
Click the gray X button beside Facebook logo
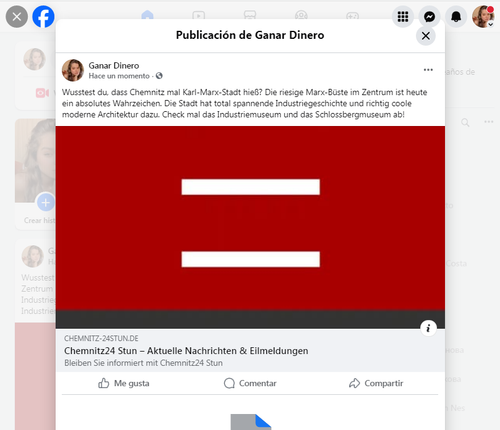17,16
